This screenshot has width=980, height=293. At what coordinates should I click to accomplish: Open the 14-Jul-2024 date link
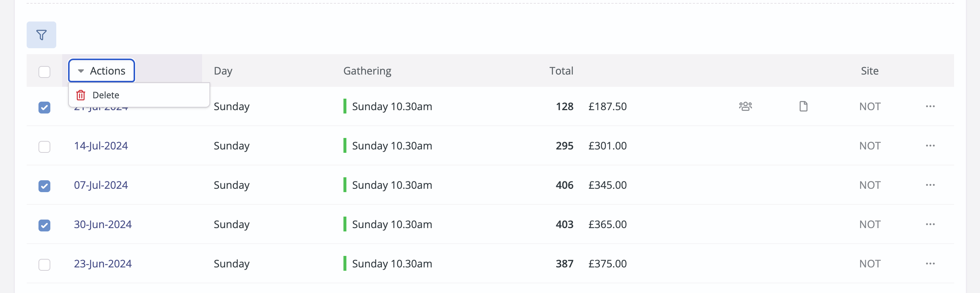101,145
